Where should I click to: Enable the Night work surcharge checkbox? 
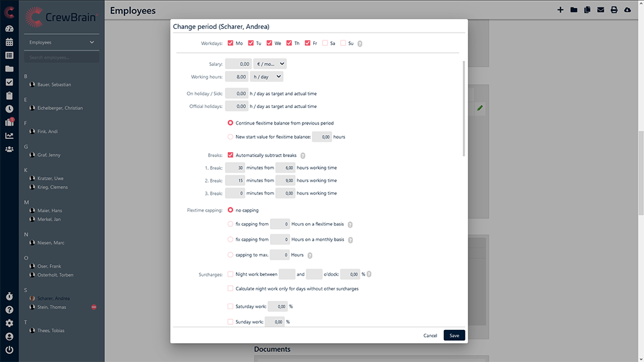coord(231,274)
